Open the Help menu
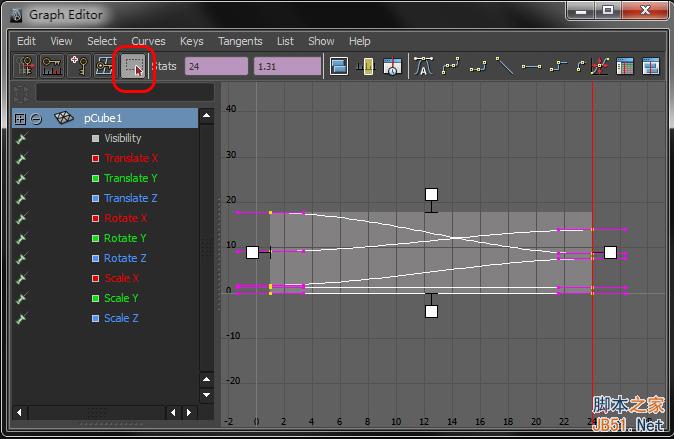Image resolution: width=674 pixels, height=439 pixels. click(360, 41)
